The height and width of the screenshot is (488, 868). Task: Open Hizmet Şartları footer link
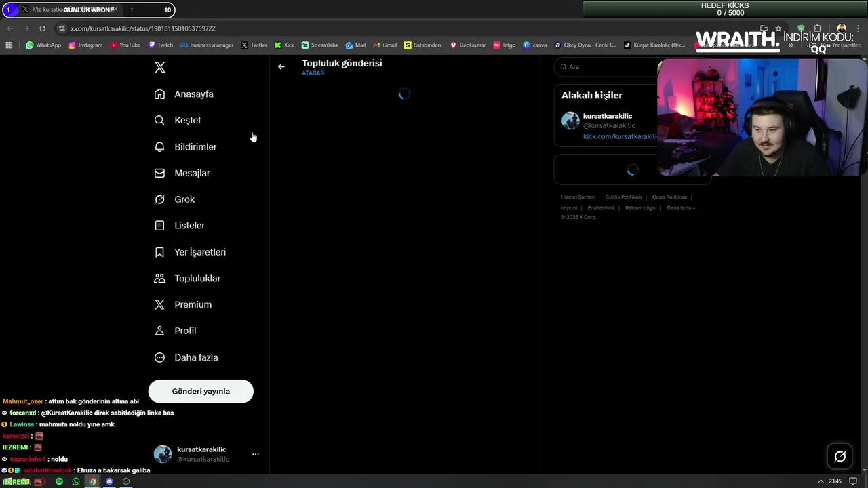tap(578, 197)
